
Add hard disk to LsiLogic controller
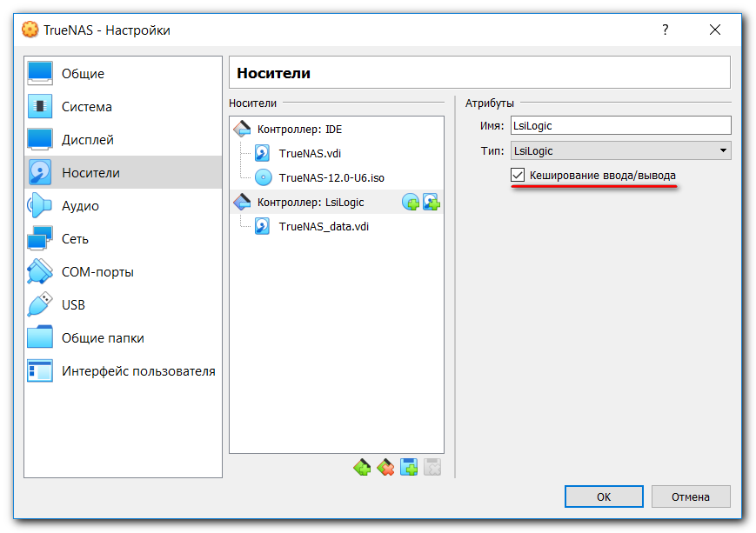431,202
